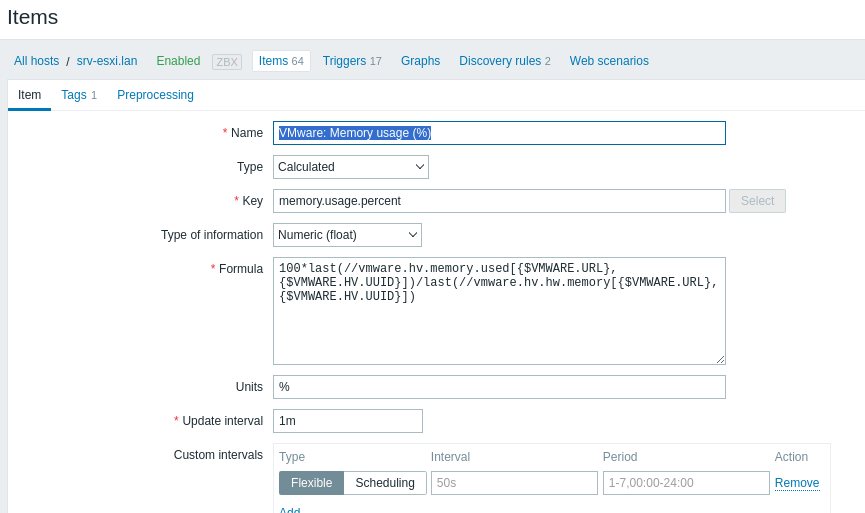865x513 pixels.
Task: Open the Tags tab
Action: (x=78, y=95)
